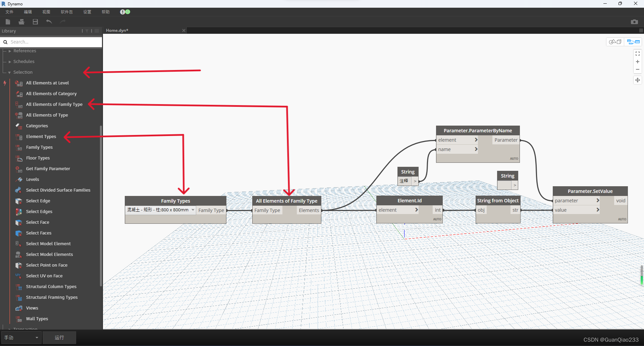Screen dimensions: 644x346
Task: Create a new file with the new document icon
Action: coord(7,21)
